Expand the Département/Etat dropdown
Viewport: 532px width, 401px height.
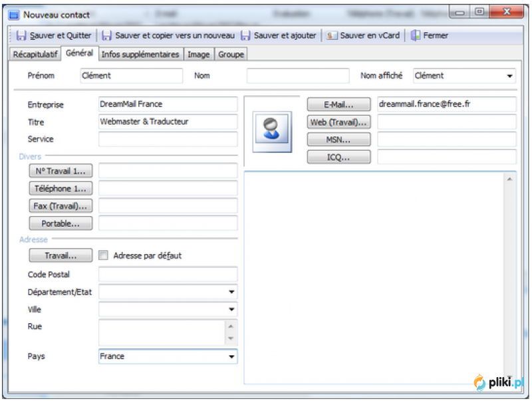click(231, 292)
